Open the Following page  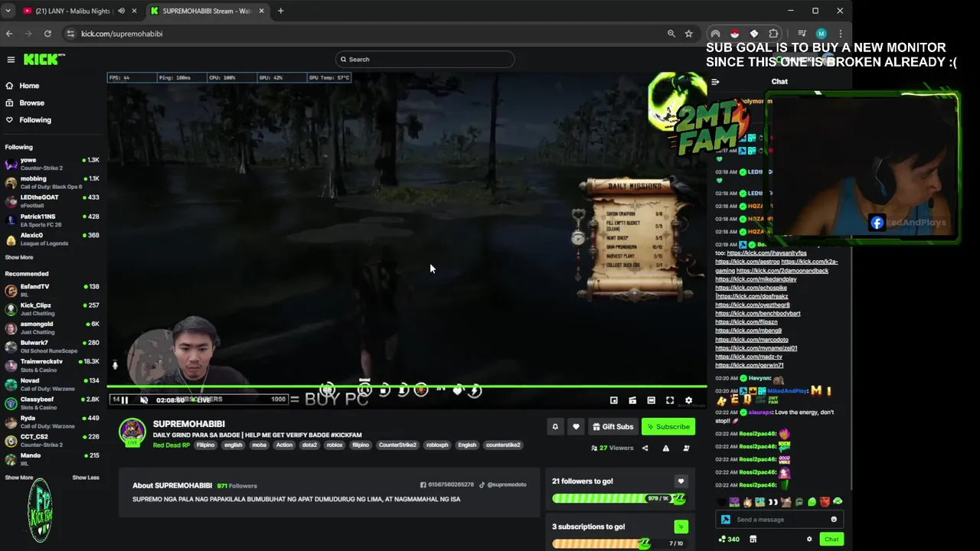pos(35,120)
